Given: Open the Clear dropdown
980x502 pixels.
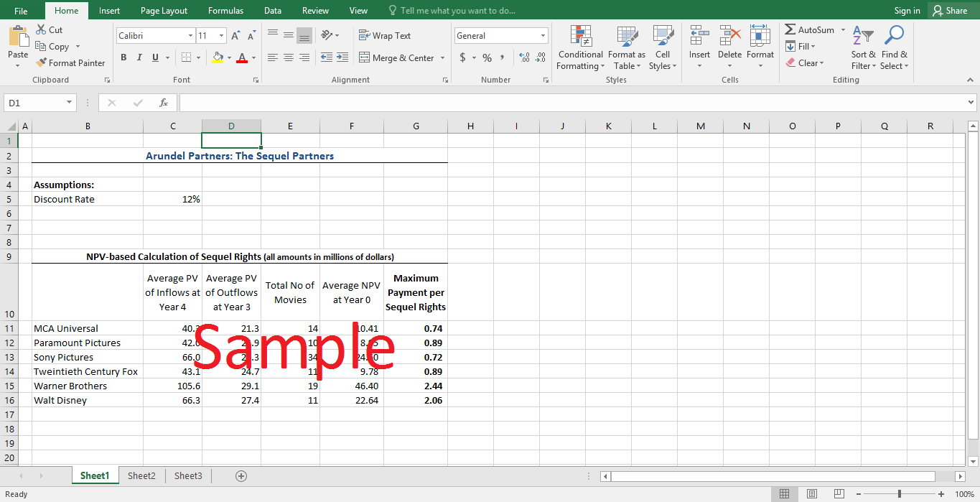Looking at the screenshot, I should (x=805, y=62).
